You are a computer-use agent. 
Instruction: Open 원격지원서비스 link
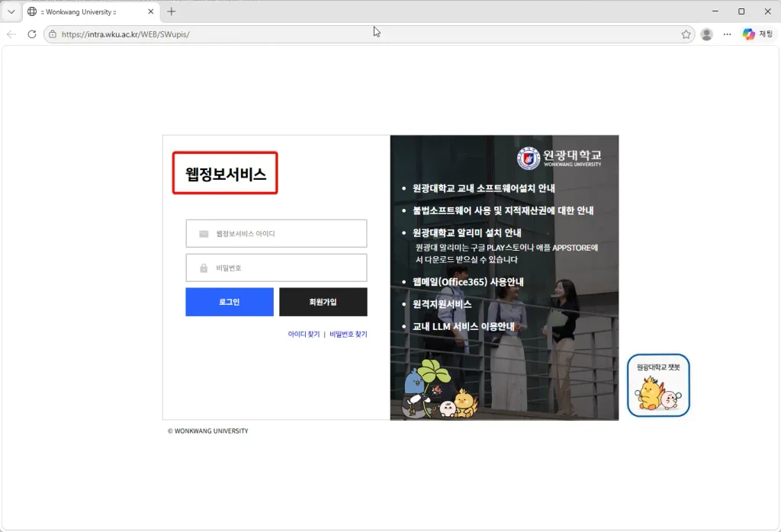(x=442, y=304)
